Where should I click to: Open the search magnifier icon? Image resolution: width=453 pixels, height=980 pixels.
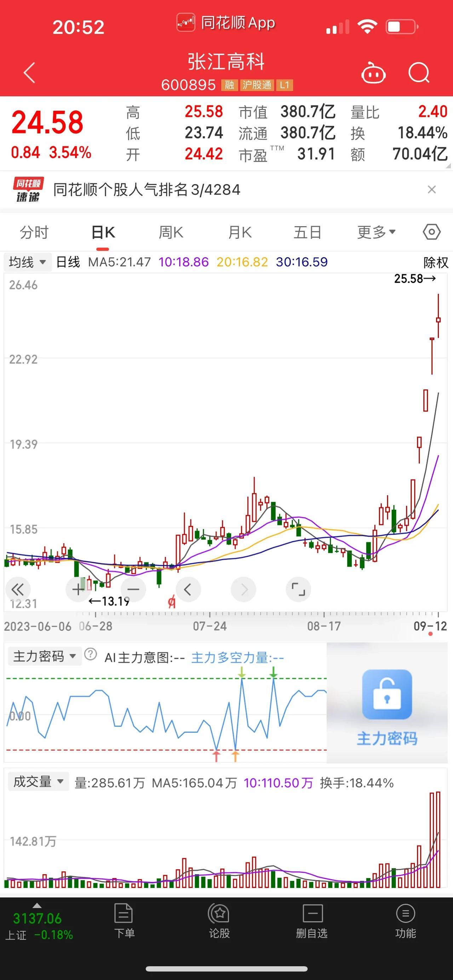419,72
